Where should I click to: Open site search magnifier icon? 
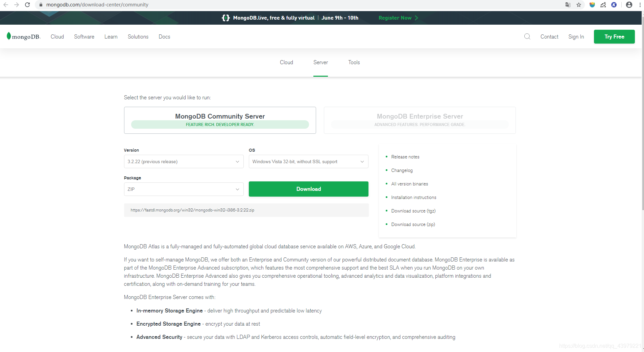(x=527, y=36)
